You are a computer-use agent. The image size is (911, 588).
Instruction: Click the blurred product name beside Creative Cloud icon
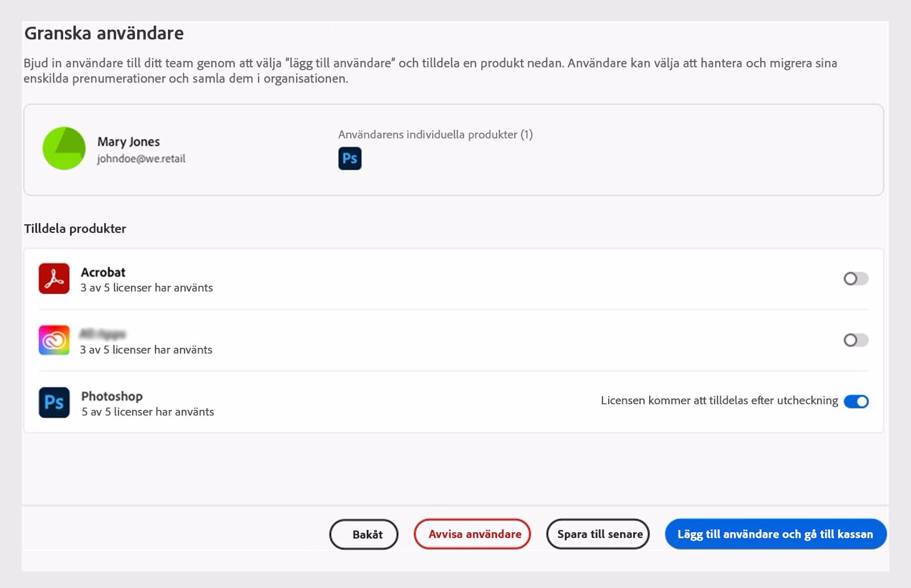(102, 334)
